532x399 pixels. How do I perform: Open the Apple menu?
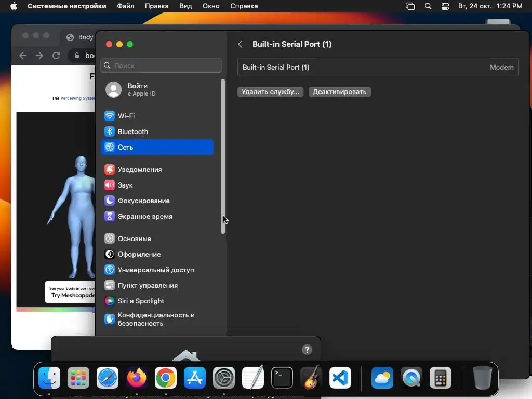click(x=14, y=6)
